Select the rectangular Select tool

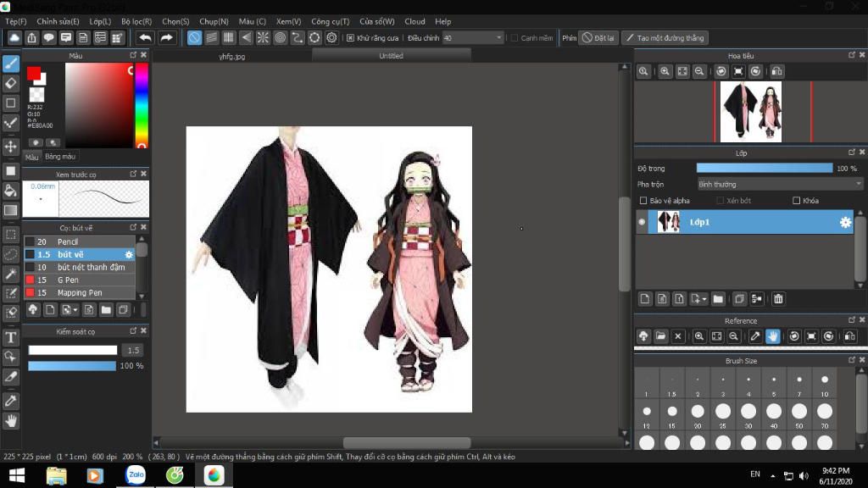10,235
